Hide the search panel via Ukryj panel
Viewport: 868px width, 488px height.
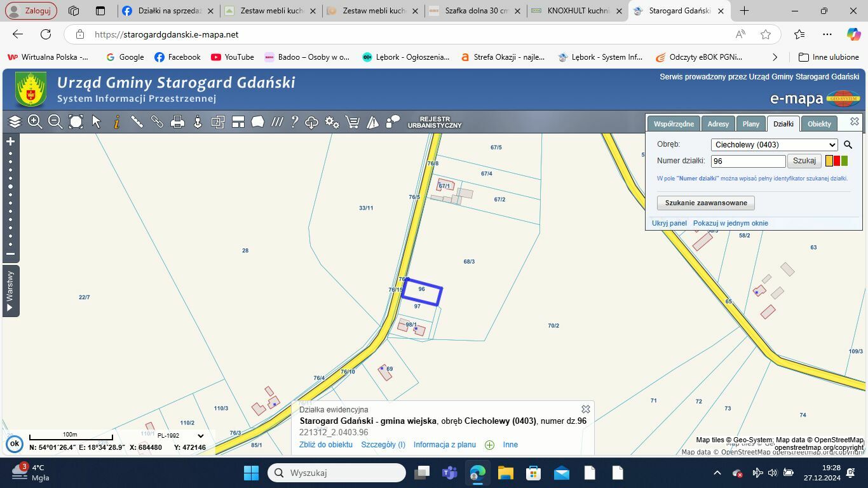(x=669, y=223)
